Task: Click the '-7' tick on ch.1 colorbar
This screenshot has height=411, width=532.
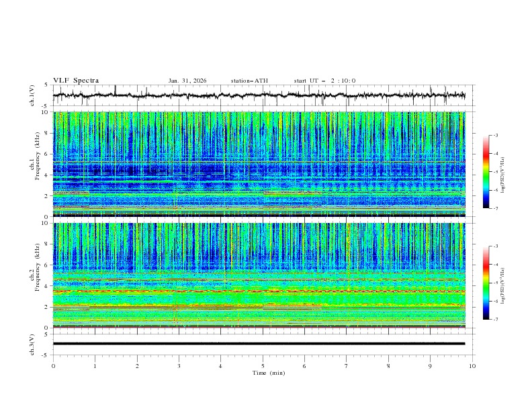Action: (496, 208)
